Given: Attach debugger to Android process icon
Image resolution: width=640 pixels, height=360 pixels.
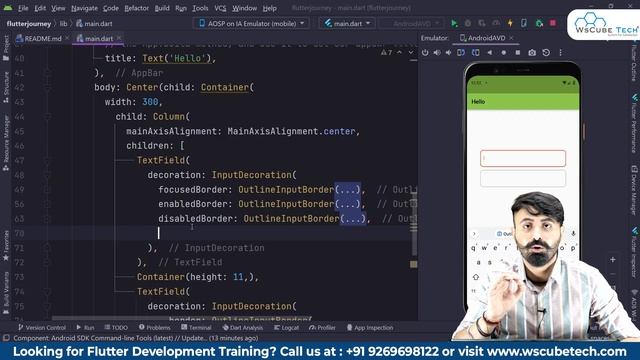Looking at the screenshot, I should click(539, 24).
